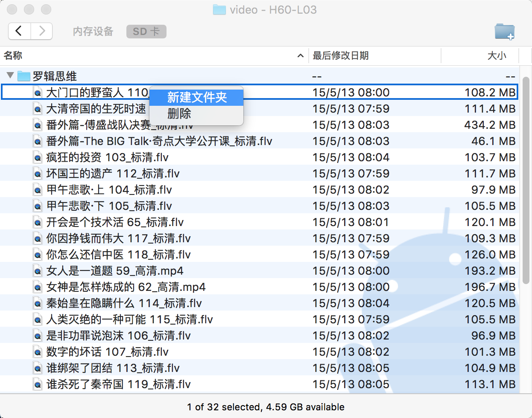532x418 pixels.
Task: Choose 删除 from context menu
Action: (x=196, y=113)
